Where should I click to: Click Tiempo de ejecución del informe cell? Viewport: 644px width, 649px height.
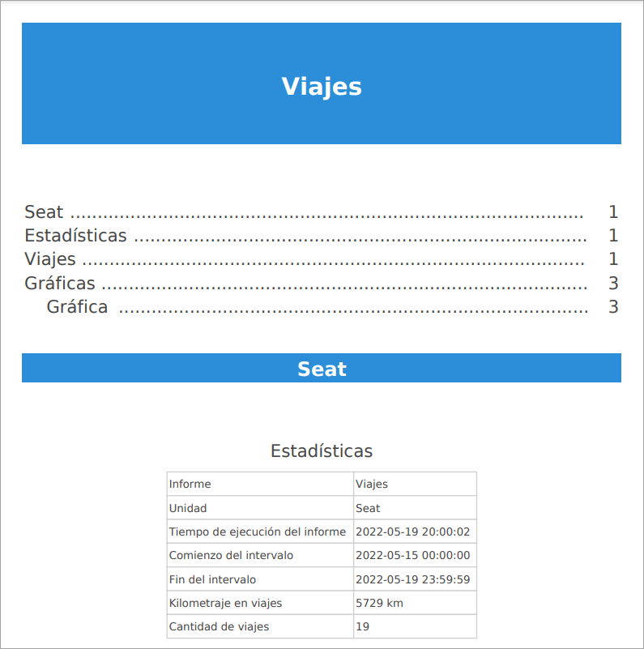coord(258,532)
